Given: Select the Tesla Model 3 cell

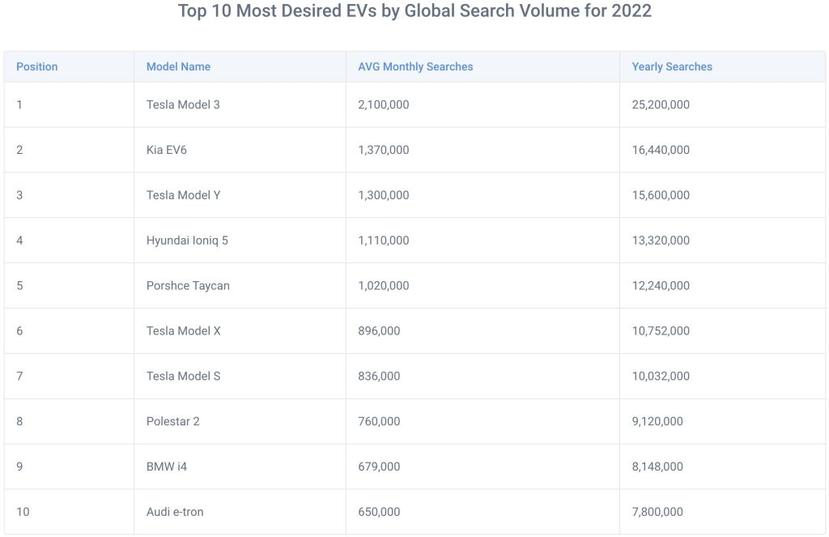Looking at the screenshot, I should [183, 105].
